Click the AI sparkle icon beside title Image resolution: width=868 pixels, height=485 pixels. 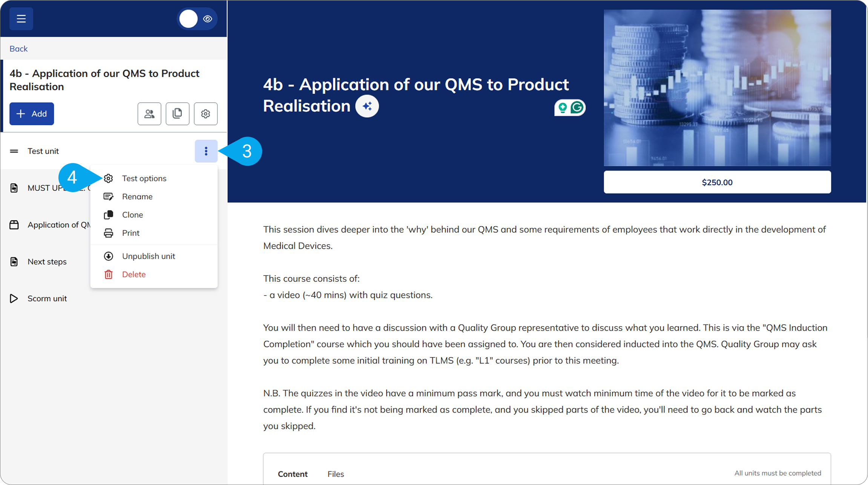tap(367, 106)
